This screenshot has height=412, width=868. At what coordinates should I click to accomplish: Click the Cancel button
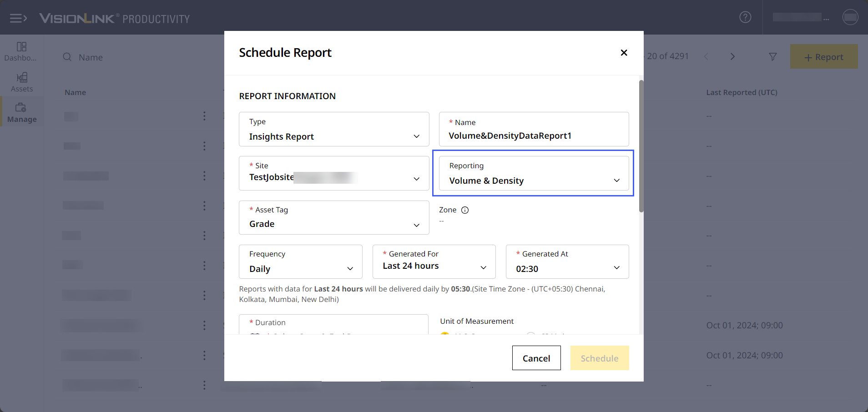pyautogui.click(x=536, y=358)
